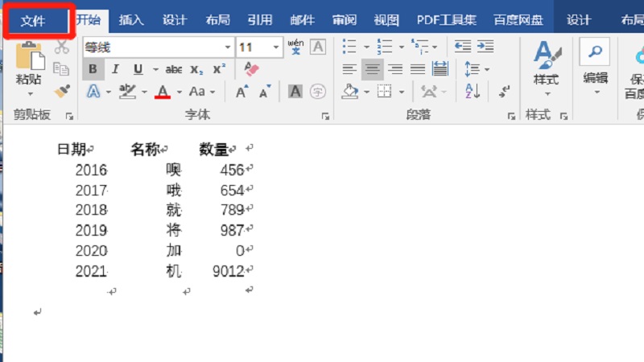Toggle Bold formatting off
The width and height of the screenshot is (644, 362).
93,69
